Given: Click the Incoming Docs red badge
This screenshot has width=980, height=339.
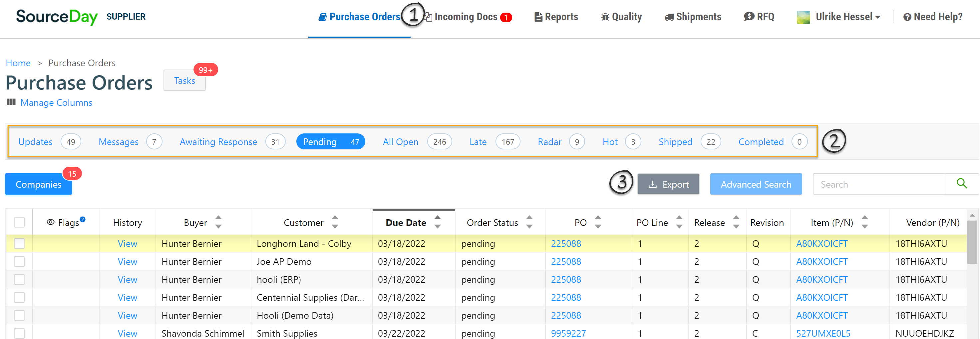Looking at the screenshot, I should [x=505, y=18].
